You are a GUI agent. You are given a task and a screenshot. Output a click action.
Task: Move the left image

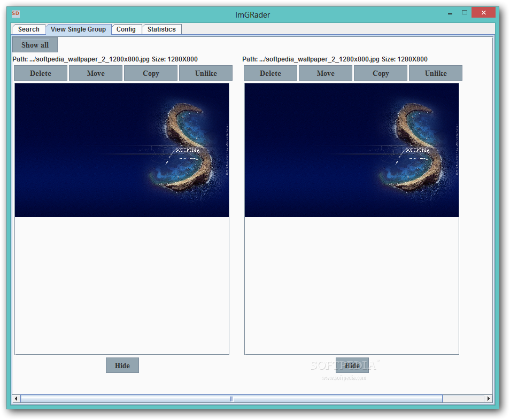pos(96,73)
